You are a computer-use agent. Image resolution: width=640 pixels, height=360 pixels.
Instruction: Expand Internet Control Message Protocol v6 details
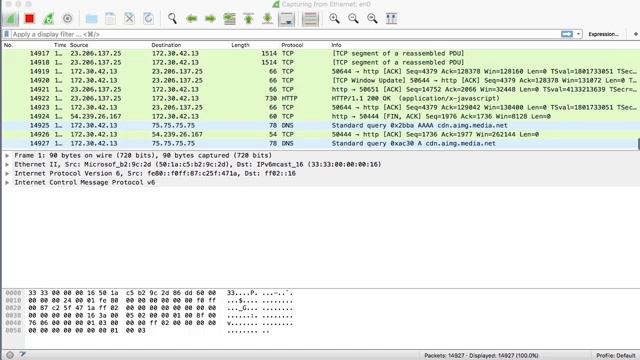click(x=7, y=182)
